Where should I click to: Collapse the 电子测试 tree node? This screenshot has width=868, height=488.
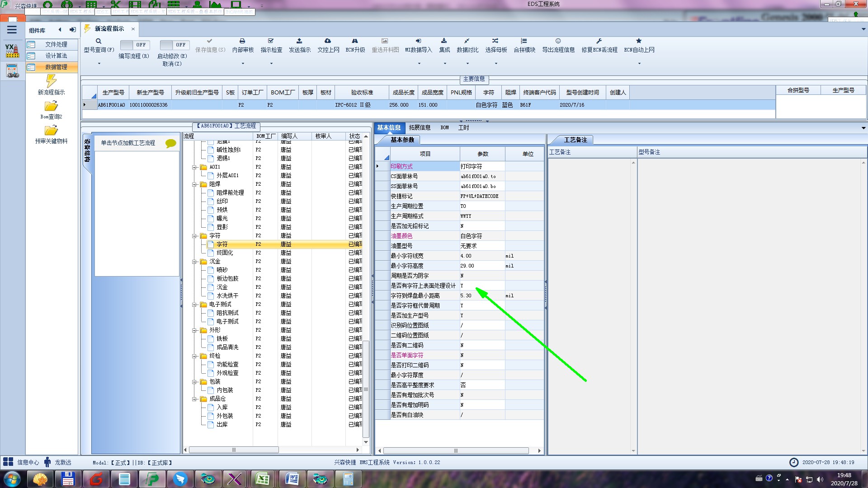(x=195, y=305)
